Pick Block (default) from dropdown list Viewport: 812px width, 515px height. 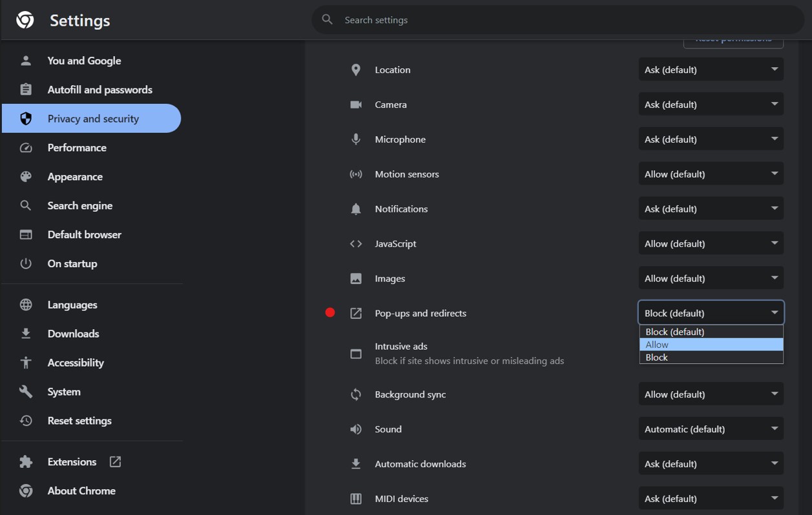pos(711,332)
